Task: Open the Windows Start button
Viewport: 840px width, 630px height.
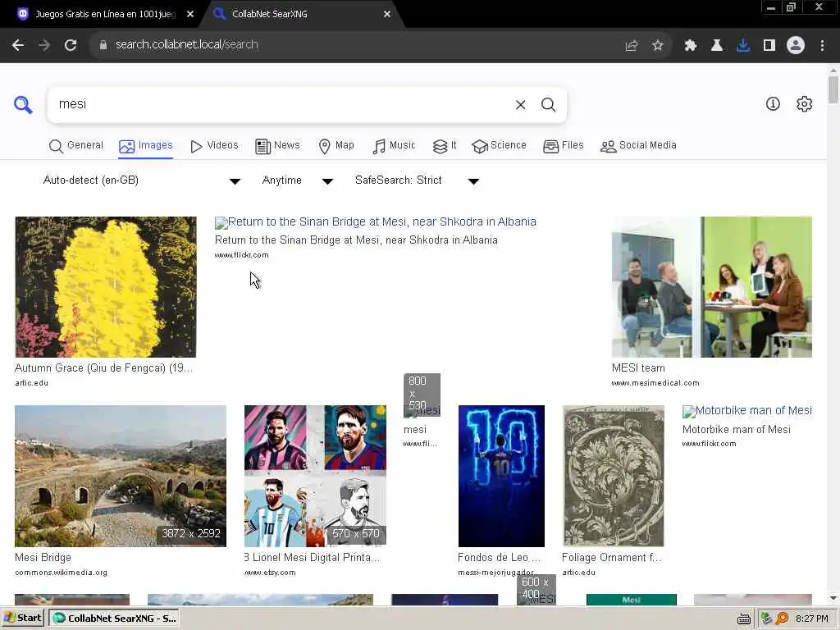Action: 22,619
